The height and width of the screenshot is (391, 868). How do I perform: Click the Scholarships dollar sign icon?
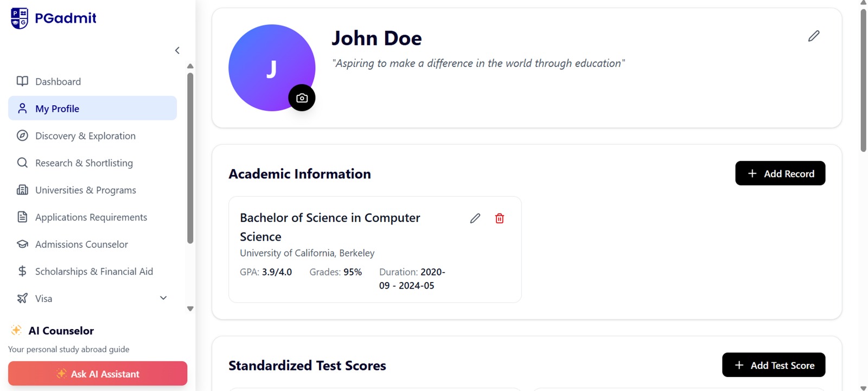(22, 271)
